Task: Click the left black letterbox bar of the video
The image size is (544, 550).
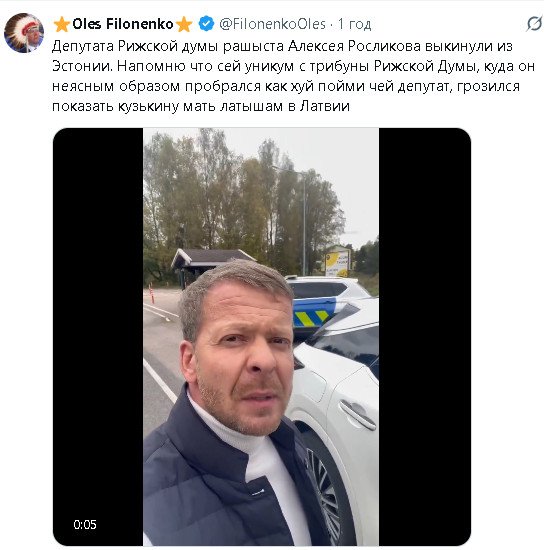Action: tap(98, 337)
